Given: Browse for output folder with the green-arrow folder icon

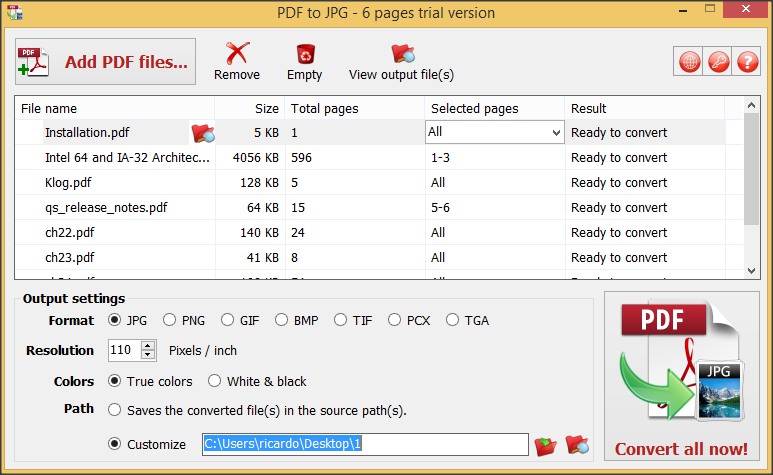Looking at the screenshot, I should pos(545,445).
